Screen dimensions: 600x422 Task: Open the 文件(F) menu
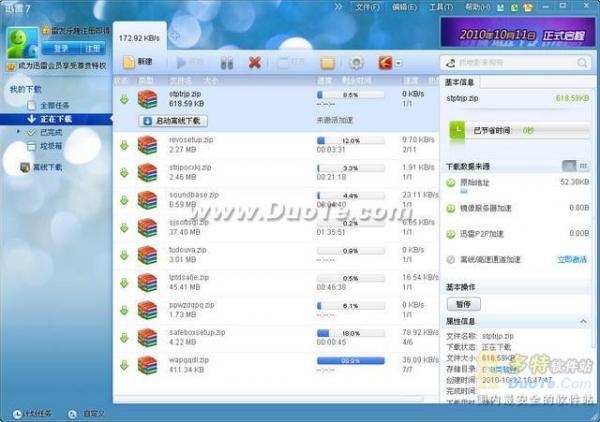[366, 7]
